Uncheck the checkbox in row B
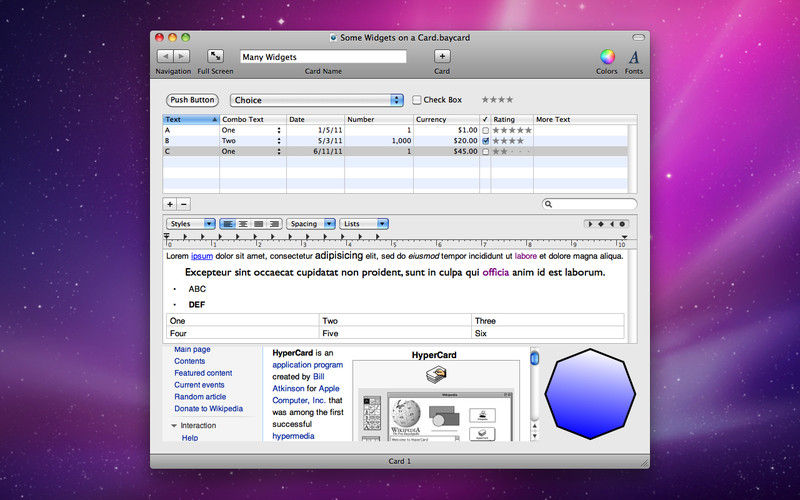800x500 pixels. pyautogui.click(x=485, y=141)
